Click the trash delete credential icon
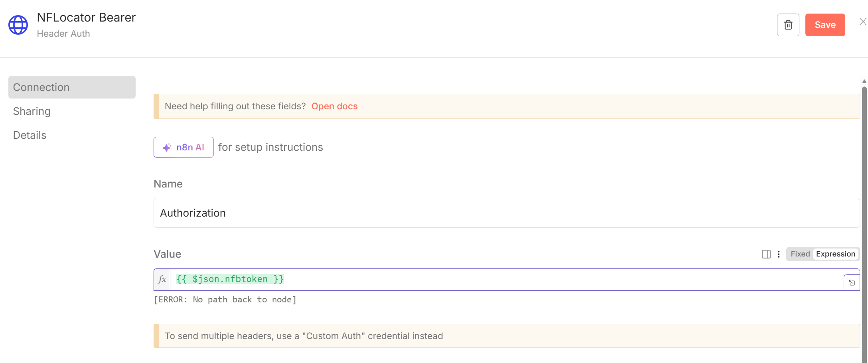This screenshot has height=363, width=868. click(x=788, y=25)
